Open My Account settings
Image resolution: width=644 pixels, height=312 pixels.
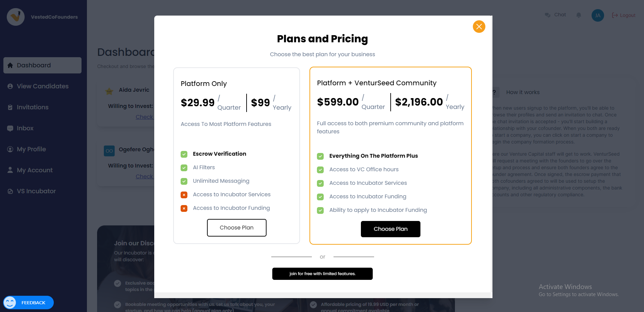coord(42,170)
